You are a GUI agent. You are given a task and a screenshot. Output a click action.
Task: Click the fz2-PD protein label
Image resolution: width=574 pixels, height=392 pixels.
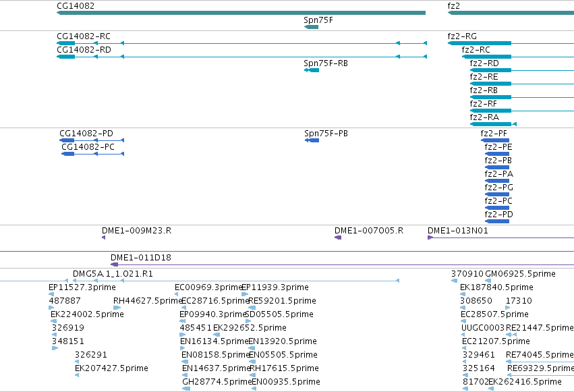pos(499,215)
